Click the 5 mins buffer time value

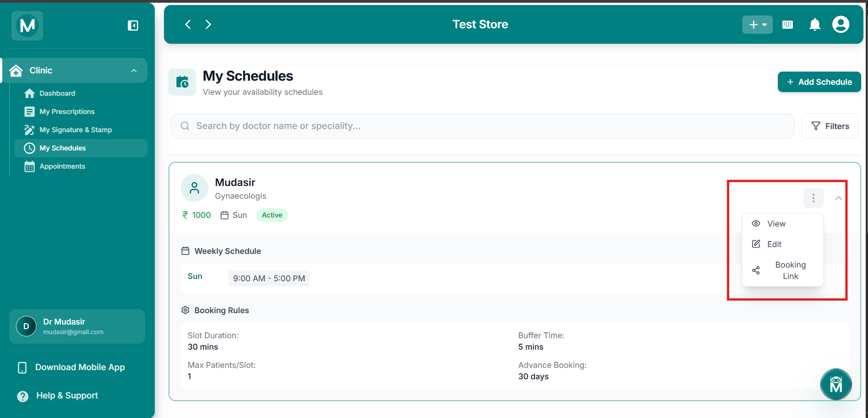coord(531,347)
